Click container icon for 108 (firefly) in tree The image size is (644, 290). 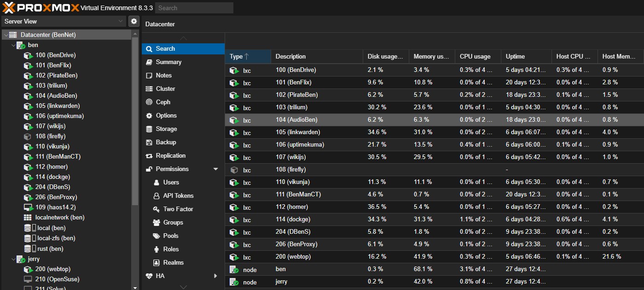click(x=28, y=136)
